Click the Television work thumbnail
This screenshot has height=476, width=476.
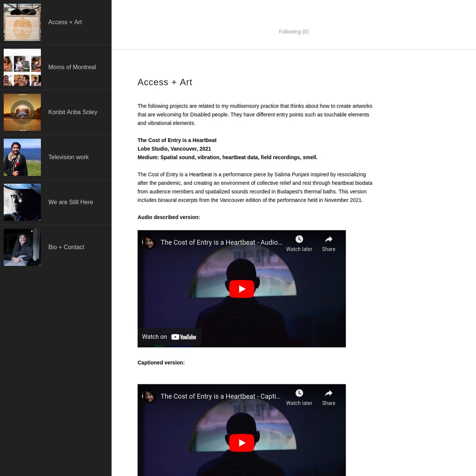(22, 157)
